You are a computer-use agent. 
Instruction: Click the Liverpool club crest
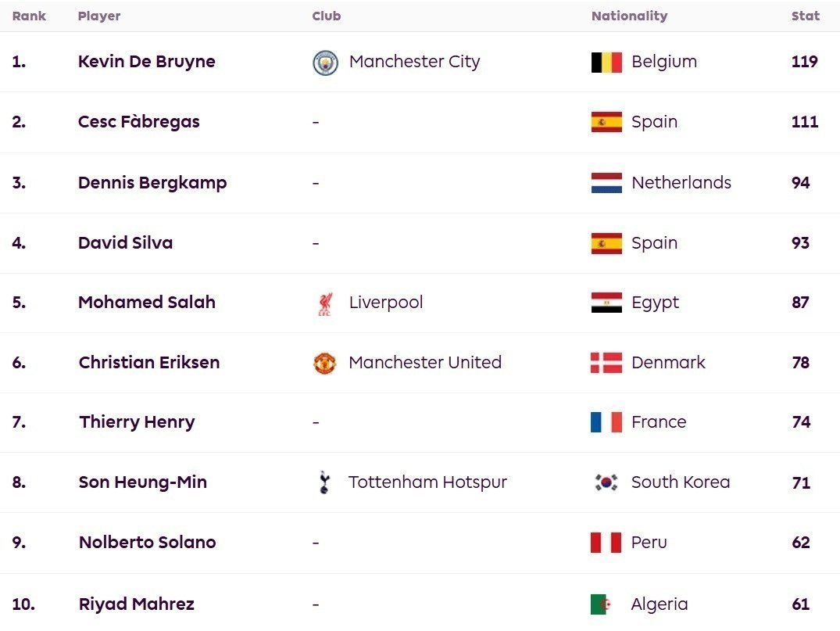tap(325, 303)
